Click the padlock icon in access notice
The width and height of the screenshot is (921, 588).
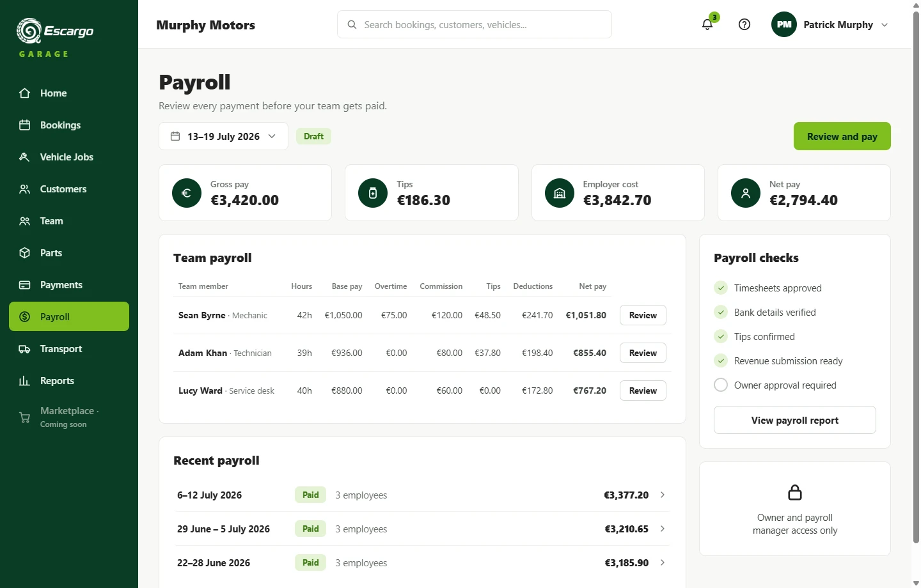[795, 492]
